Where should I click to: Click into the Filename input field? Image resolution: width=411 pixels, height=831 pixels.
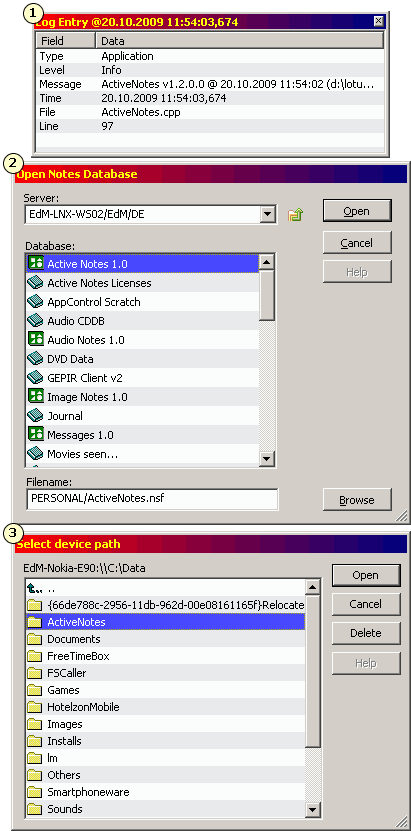coord(151,499)
